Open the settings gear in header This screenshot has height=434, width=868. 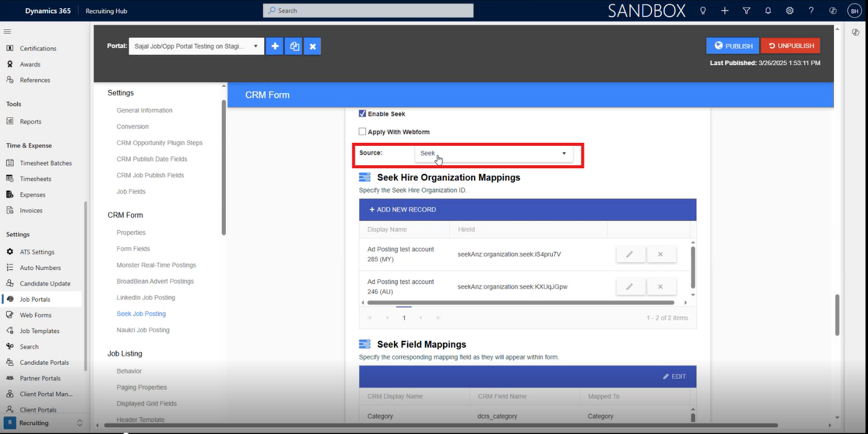pos(790,11)
